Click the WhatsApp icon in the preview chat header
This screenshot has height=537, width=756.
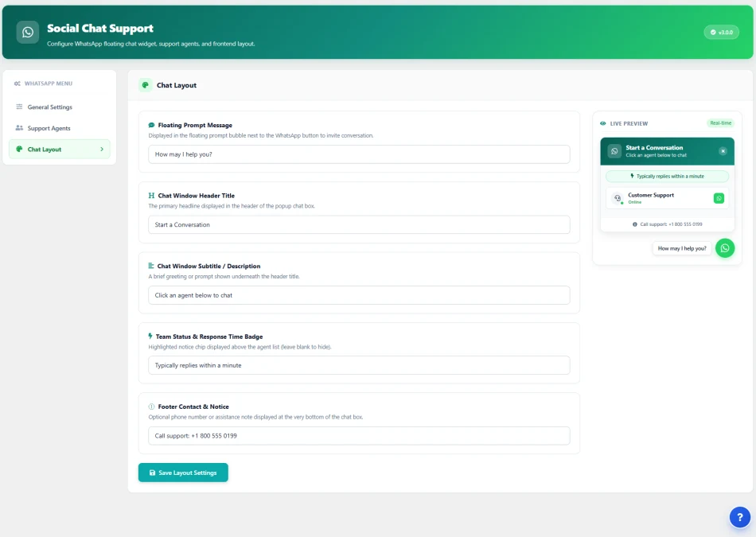614,151
